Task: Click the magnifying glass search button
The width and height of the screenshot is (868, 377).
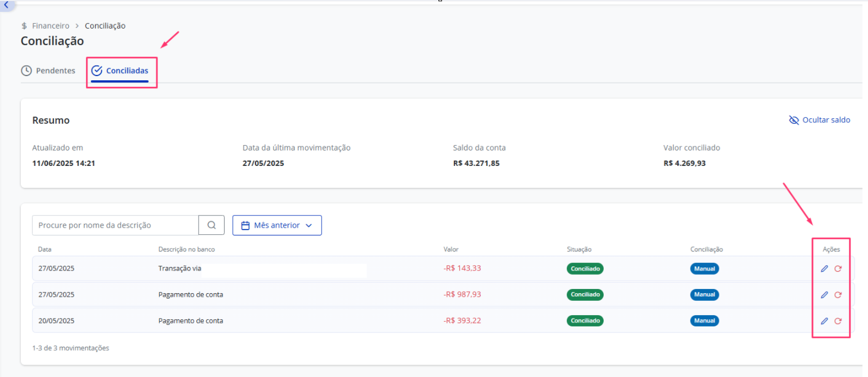Action: point(212,225)
